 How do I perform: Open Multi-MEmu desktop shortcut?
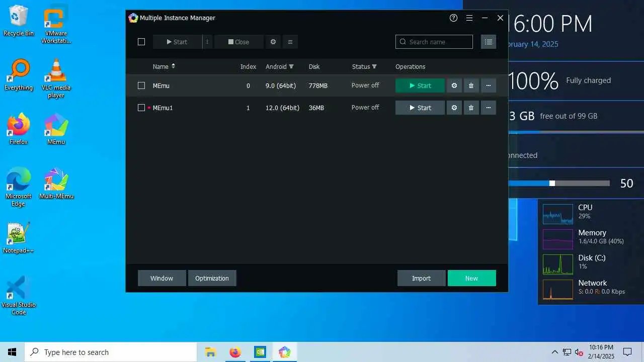pyautogui.click(x=56, y=184)
